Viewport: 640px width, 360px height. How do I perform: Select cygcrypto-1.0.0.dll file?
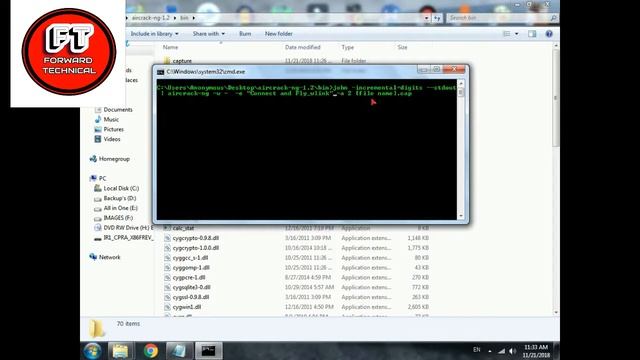(x=196, y=248)
